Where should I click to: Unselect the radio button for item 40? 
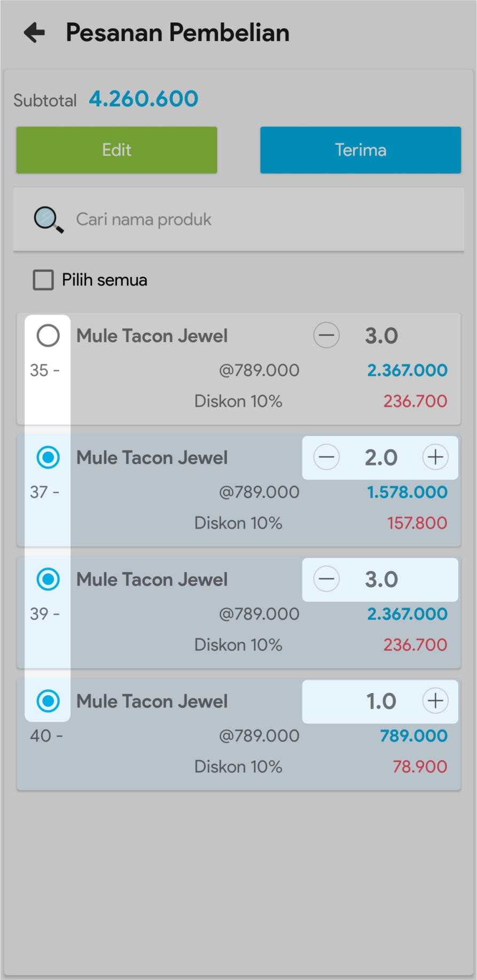coord(48,701)
